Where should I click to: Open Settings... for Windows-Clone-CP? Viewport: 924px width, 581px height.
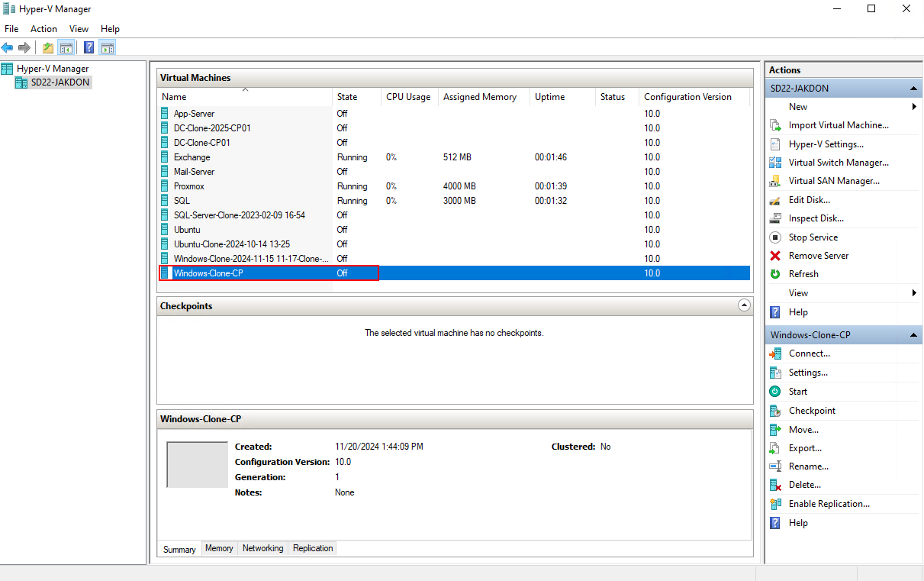click(808, 373)
